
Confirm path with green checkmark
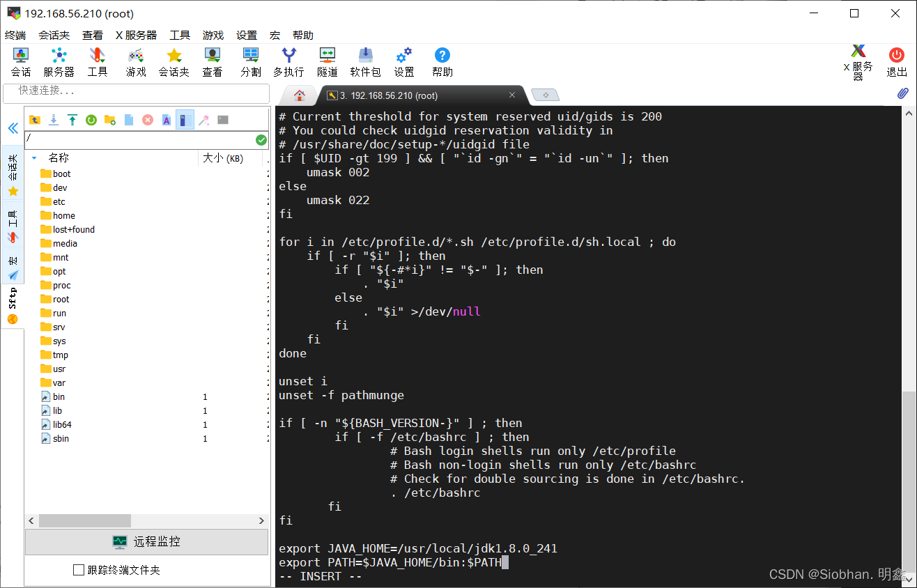261,140
